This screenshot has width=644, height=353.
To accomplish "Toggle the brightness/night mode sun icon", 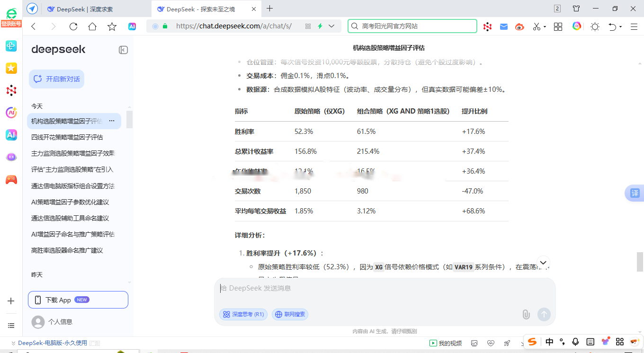I will 595,27.
